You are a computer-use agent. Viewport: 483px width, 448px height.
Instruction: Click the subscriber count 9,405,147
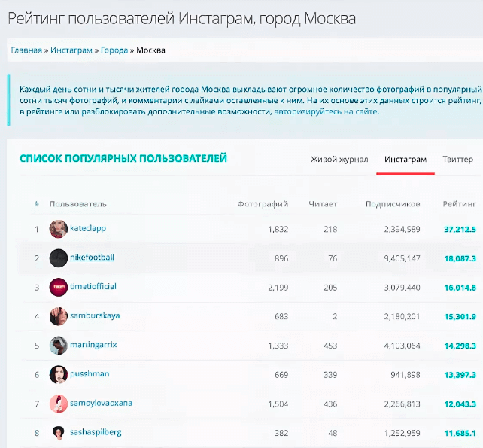(402, 259)
